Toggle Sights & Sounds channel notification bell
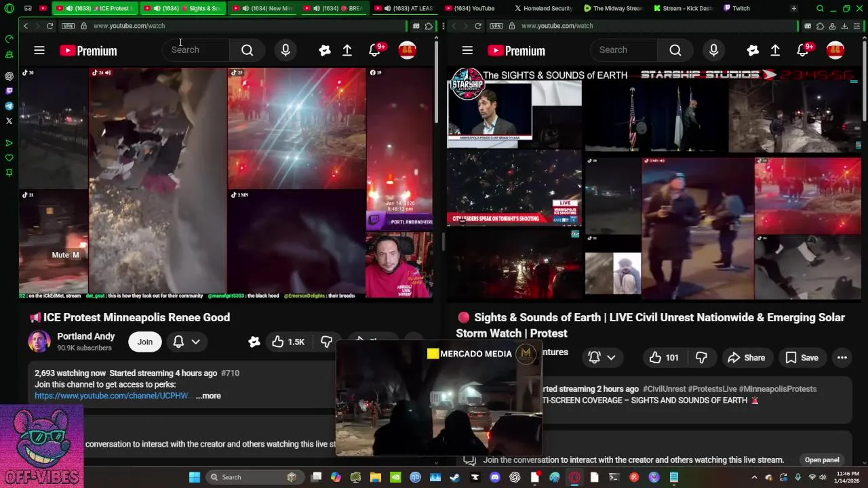Viewport: 868px width, 488px height. [x=594, y=358]
